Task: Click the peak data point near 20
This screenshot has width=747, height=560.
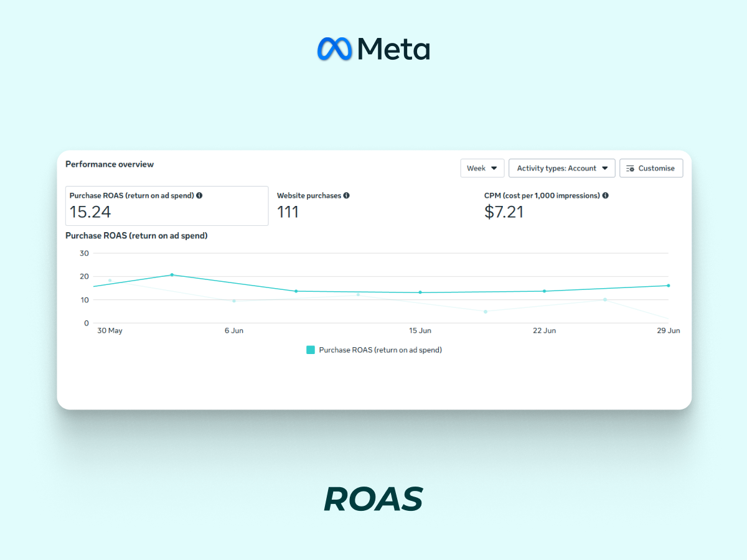Action: click(172, 274)
